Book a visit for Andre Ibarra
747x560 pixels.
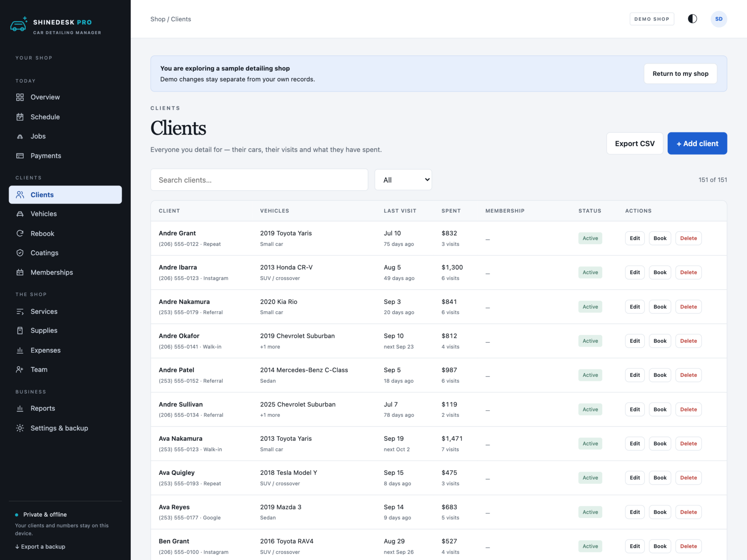point(660,273)
